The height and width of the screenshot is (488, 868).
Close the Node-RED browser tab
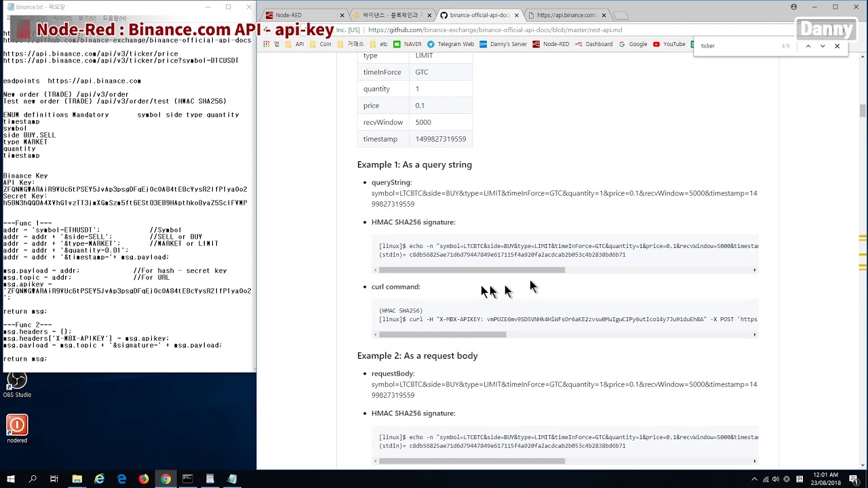pos(342,15)
